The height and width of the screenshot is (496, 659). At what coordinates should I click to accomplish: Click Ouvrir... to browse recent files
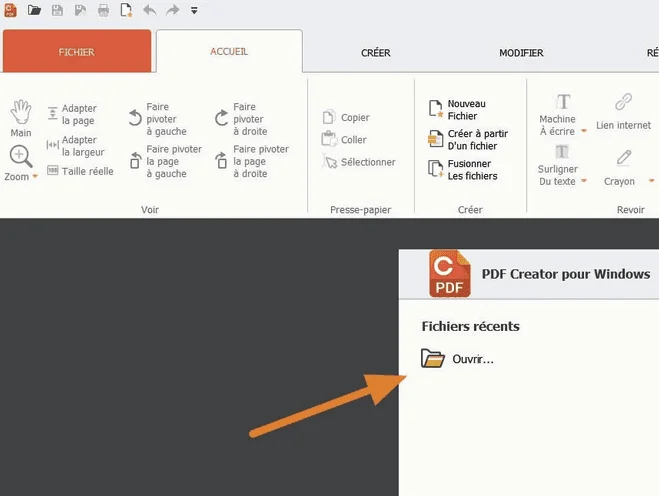click(457, 359)
